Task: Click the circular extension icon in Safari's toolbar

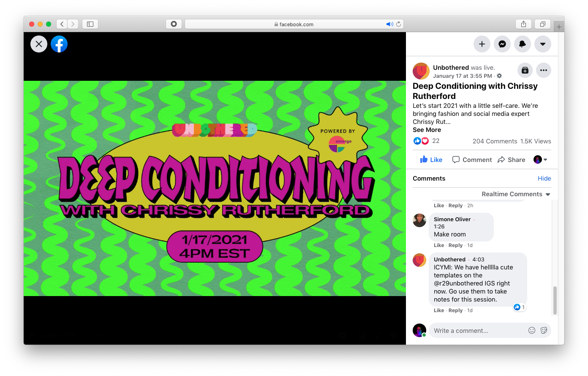Action: point(174,24)
